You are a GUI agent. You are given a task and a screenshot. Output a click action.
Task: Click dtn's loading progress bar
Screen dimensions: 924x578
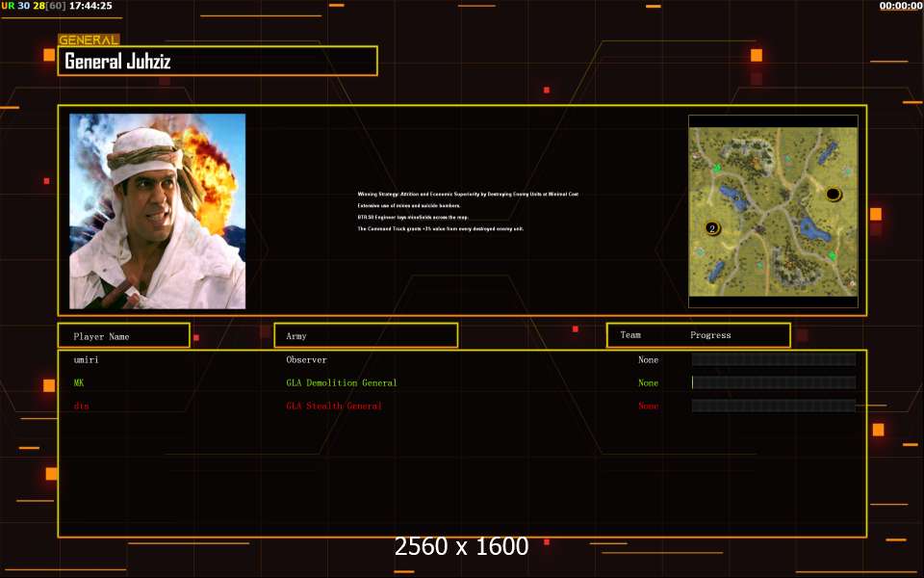[x=774, y=406]
